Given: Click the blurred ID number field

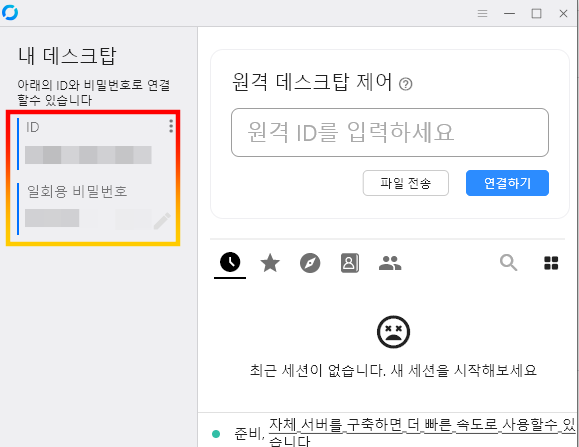Looking at the screenshot, I should coord(88,155).
